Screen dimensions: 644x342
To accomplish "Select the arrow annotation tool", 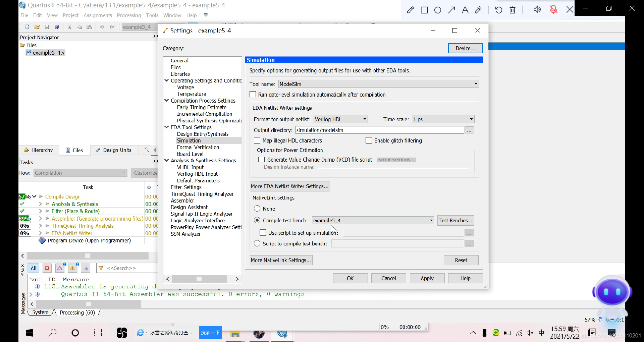I will pos(451,10).
